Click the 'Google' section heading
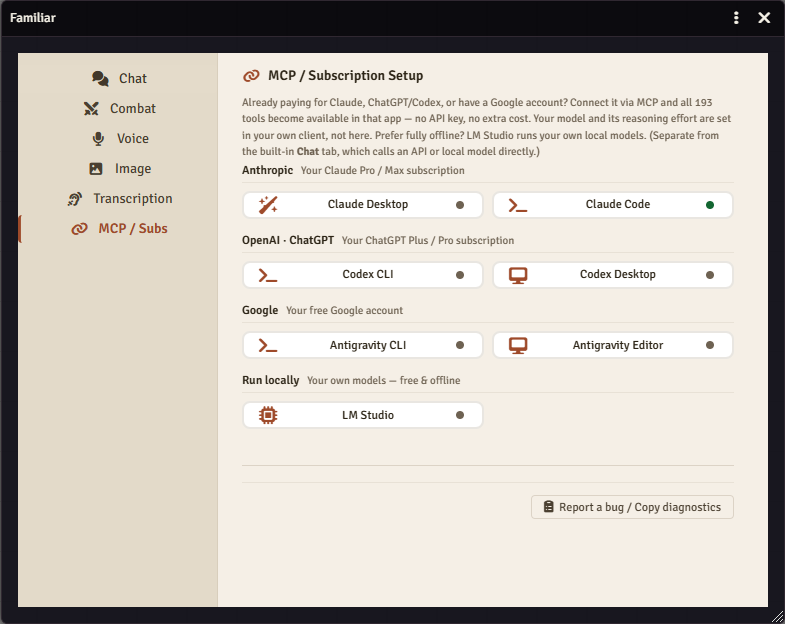The width and height of the screenshot is (785, 624). tap(260, 310)
